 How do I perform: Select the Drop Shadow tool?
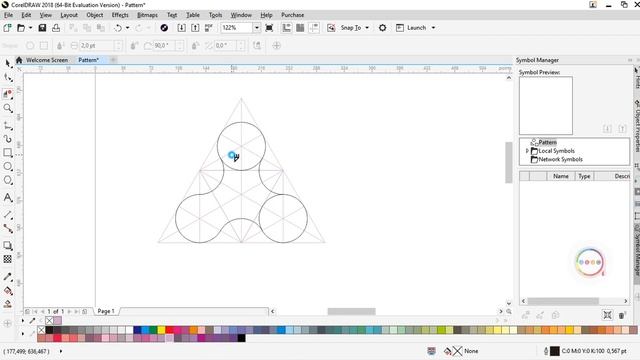(x=7, y=245)
